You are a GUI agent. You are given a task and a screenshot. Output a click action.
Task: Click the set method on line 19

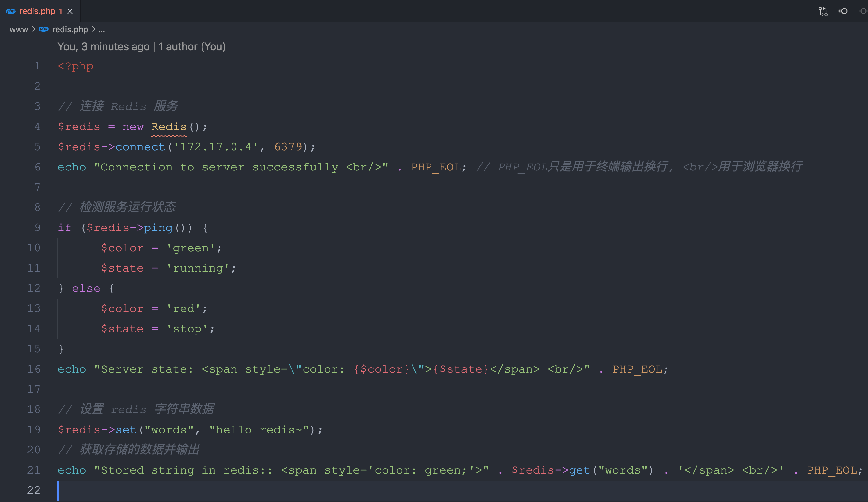pos(126,429)
